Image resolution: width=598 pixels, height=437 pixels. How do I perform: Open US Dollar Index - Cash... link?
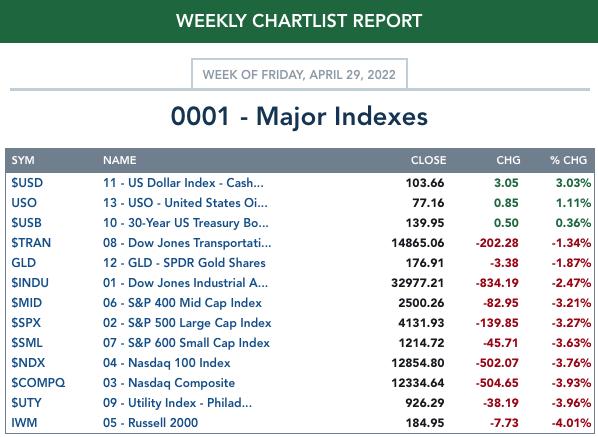click(183, 183)
